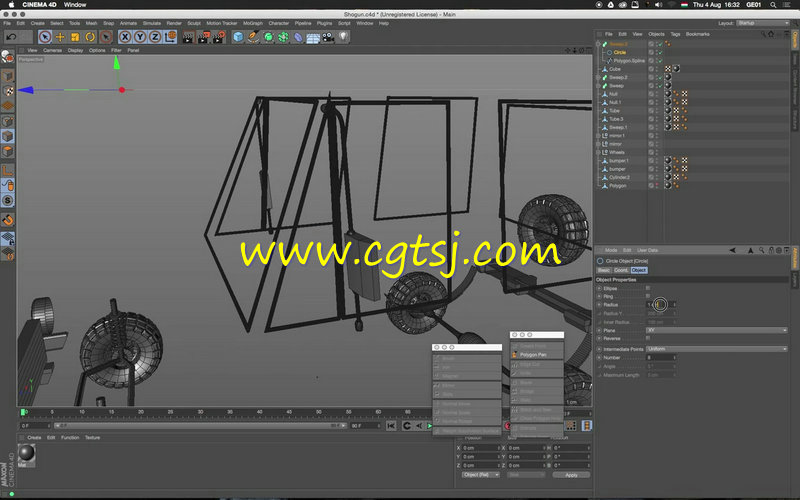Screen dimensions: 800x500
Task: Click Make Editable icon in left palette
Action: tap(8, 57)
